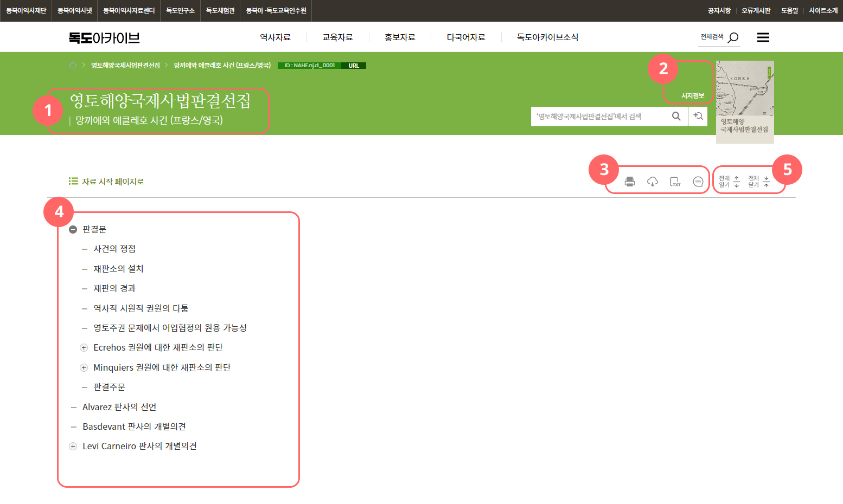Image resolution: width=843 pixels, height=504 pixels.
Task: Click the green URL badge in breadcrumb
Action: [x=354, y=64]
